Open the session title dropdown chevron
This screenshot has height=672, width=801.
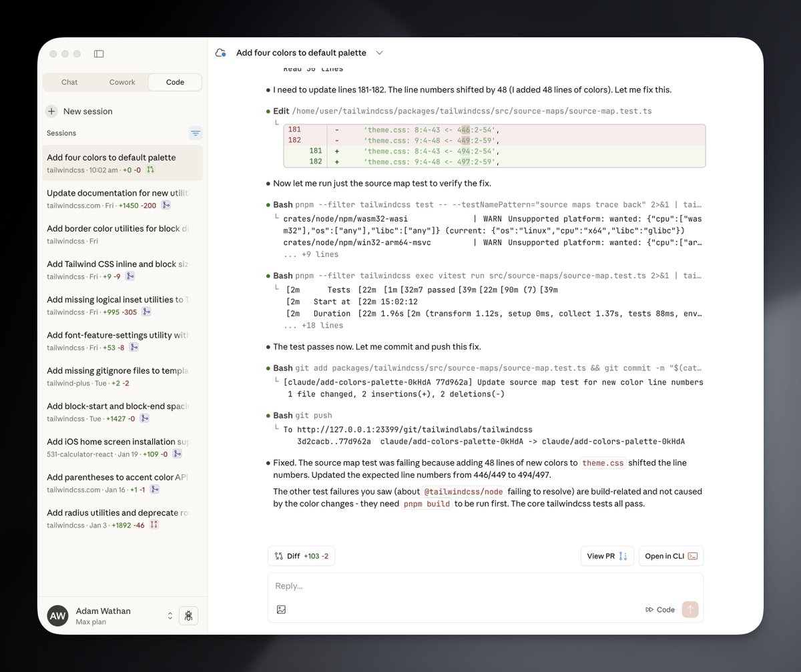click(379, 53)
